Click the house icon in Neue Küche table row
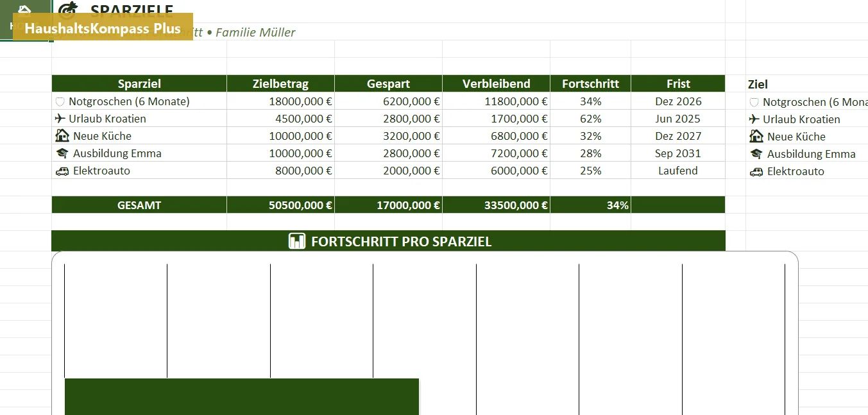Screen dimensions: 868x415 (62, 135)
